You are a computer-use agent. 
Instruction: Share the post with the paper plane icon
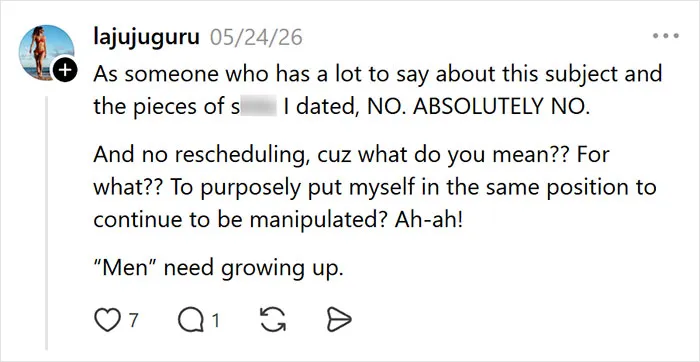point(339,320)
